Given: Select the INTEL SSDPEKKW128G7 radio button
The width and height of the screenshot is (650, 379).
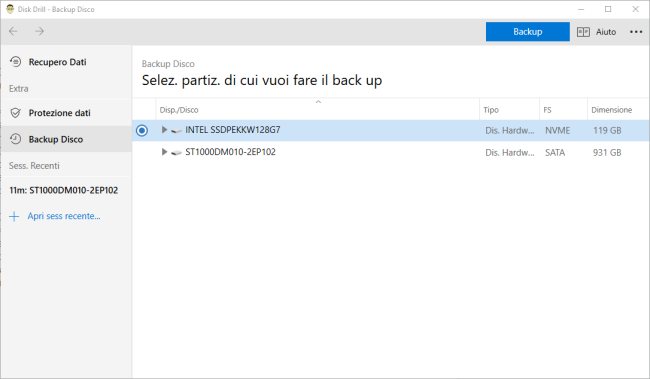Looking at the screenshot, I should (142, 130).
